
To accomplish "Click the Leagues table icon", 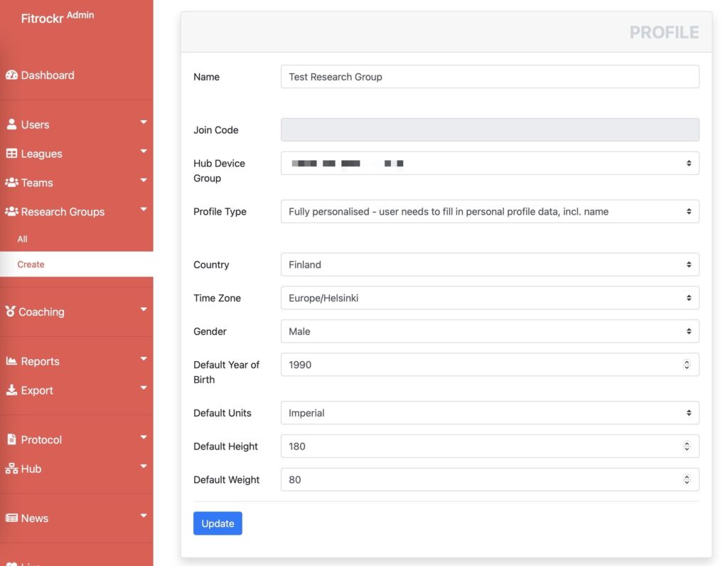I will tap(11, 153).
